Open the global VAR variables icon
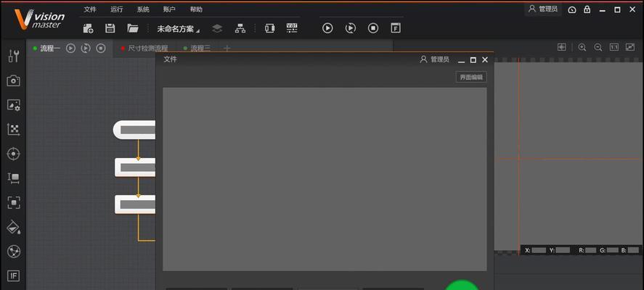 [x=292, y=28]
